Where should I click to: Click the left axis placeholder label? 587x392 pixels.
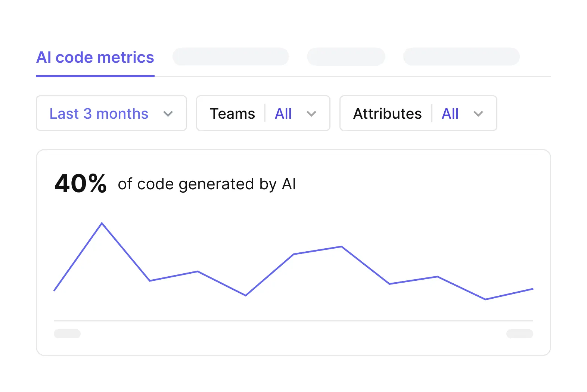click(67, 334)
